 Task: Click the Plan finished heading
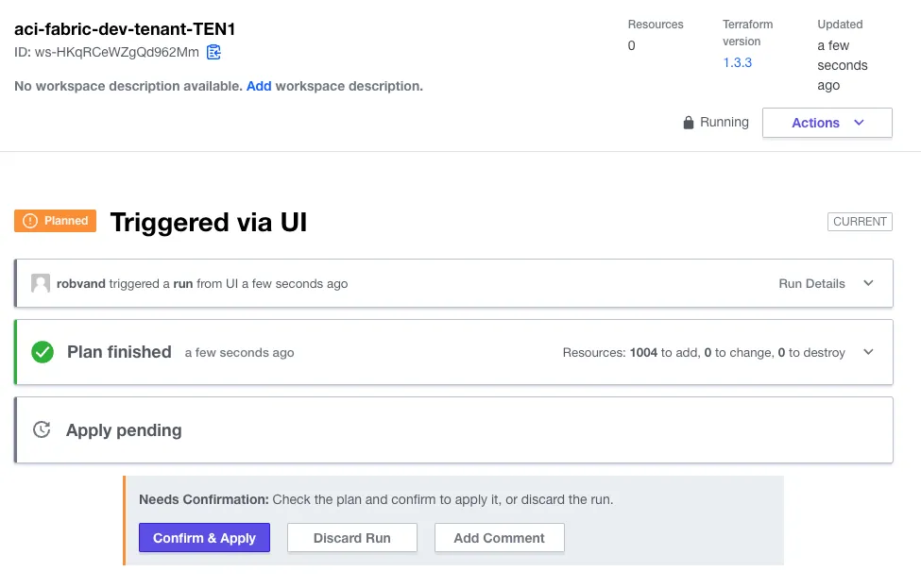(x=119, y=352)
